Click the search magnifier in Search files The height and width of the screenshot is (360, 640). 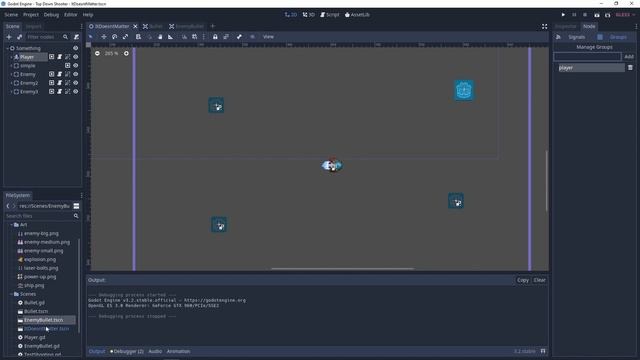point(76,216)
